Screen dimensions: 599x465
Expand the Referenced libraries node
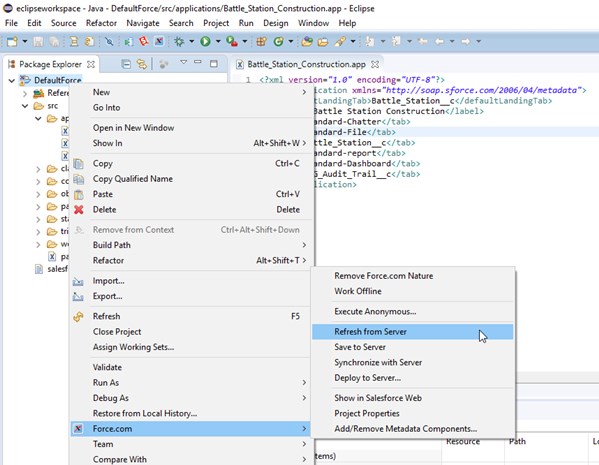(25, 93)
